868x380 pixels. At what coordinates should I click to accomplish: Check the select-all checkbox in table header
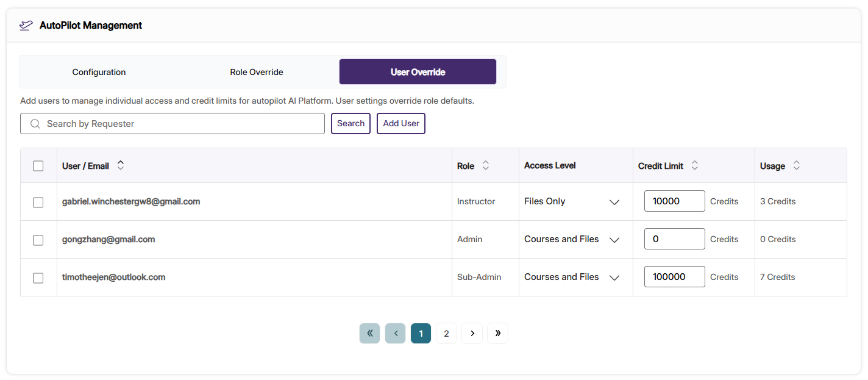pos(38,165)
